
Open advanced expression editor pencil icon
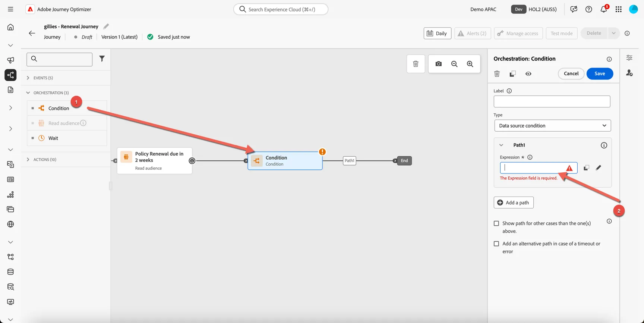pyautogui.click(x=598, y=168)
